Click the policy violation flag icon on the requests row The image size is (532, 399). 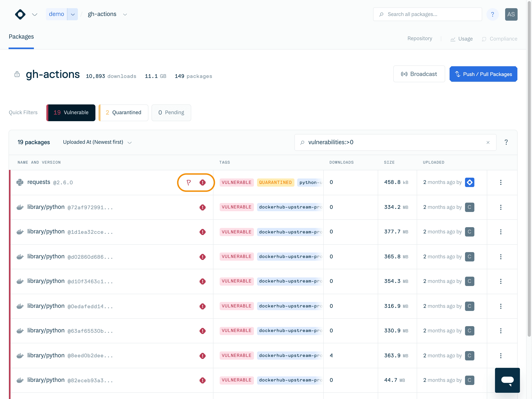[x=189, y=182]
